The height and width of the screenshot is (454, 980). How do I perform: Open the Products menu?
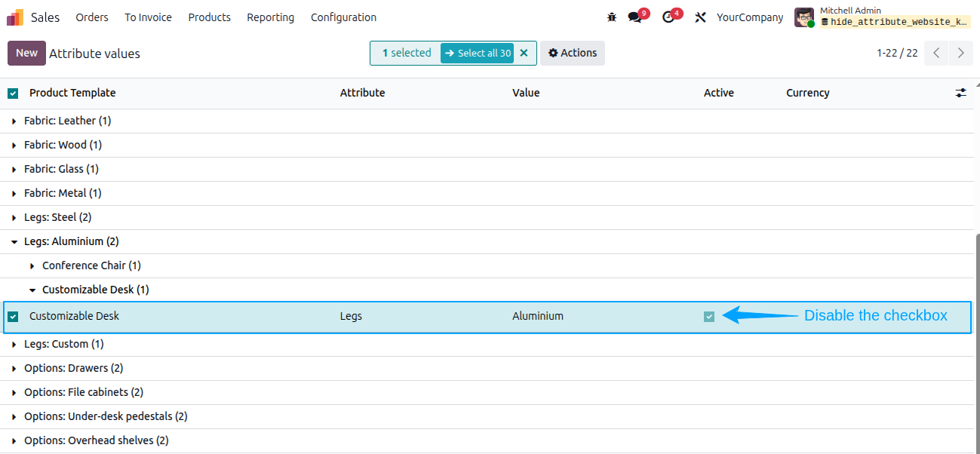[x=210, y=17]
